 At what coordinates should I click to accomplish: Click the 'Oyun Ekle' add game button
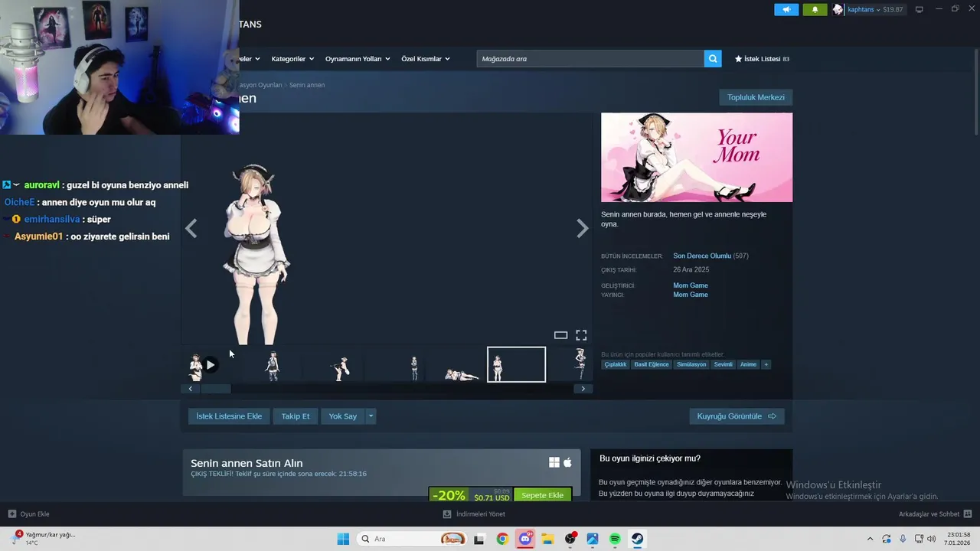point(29,514)
